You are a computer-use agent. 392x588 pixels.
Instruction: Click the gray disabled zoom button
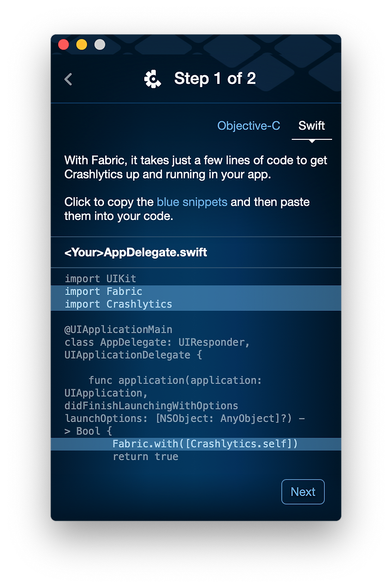pos(100,45)
